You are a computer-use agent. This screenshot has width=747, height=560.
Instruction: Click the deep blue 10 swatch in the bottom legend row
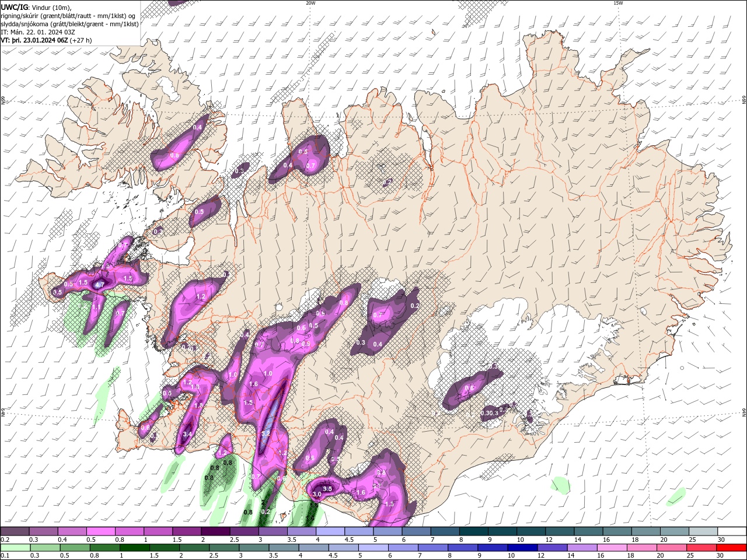522,548
